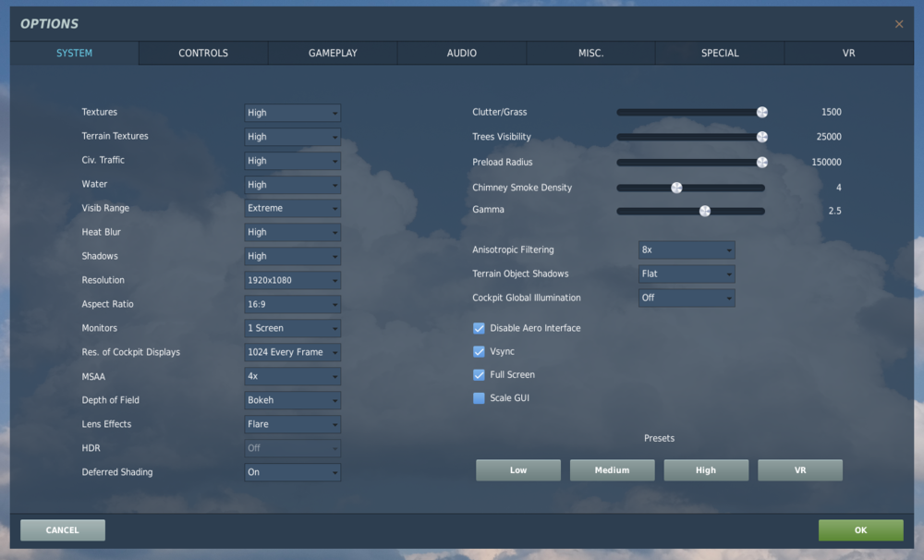Switch to the Controls tab
Image resolution: width=924 pixels, height=560 pixels.
tap(203, 53)
